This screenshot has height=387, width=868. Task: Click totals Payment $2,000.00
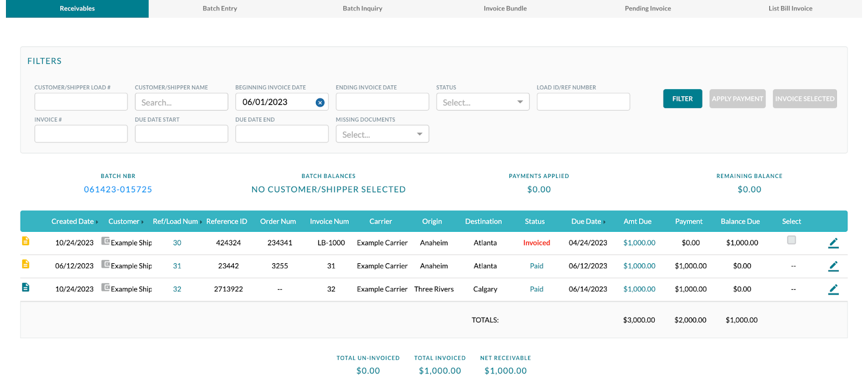690,320
